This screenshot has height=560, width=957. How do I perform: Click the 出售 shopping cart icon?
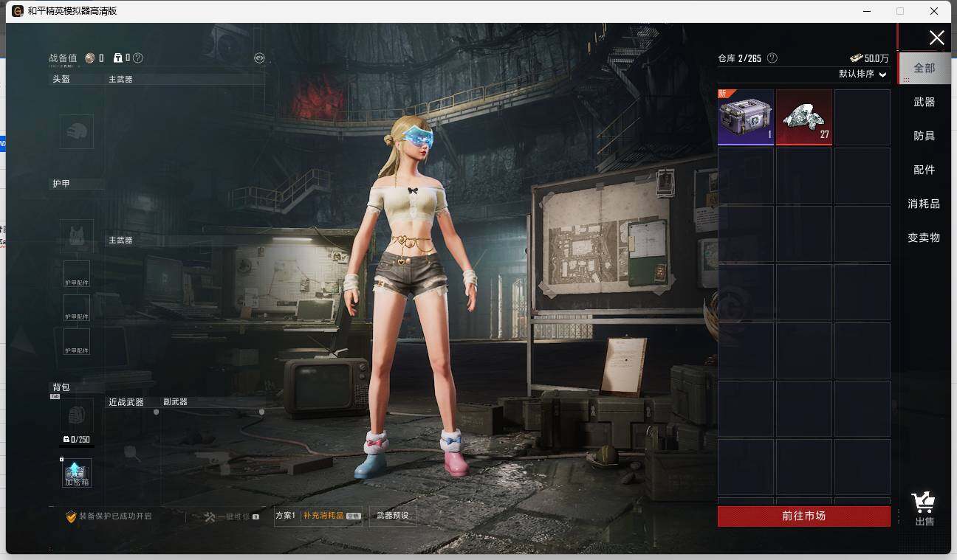coord(923,503)
